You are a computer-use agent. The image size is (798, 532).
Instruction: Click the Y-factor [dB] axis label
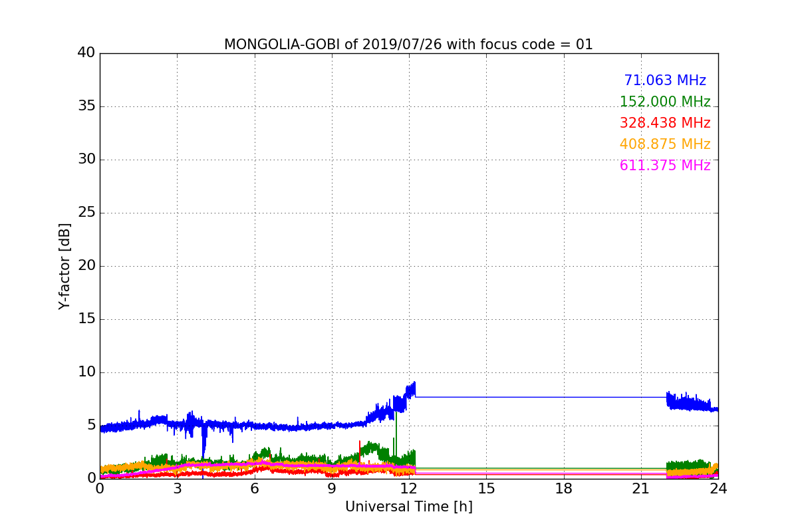(x=65, y=266)
